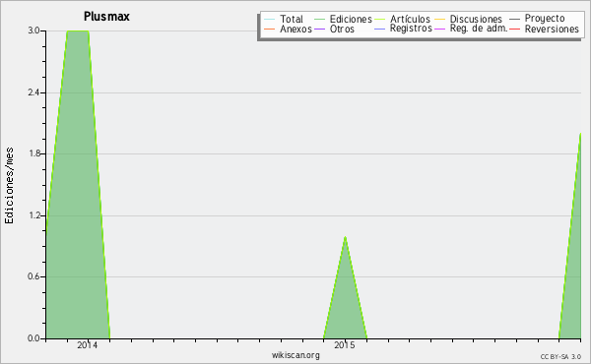Viewport: 591px width, 364px height.
Task: Open the wikiscan.org credit text
Action: (x=295, y=355)
